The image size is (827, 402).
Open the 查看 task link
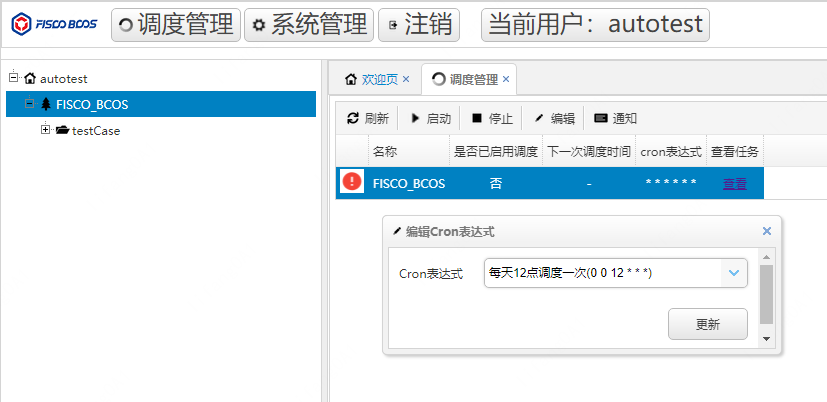[x=735, y=184]
